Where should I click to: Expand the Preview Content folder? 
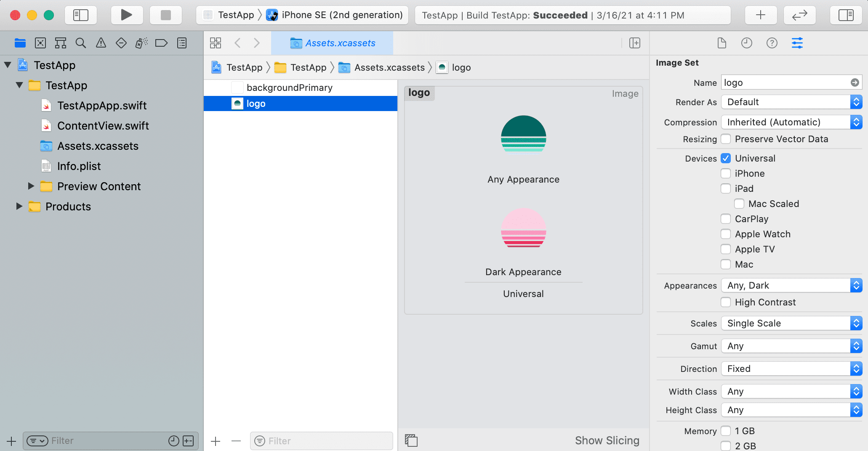[x=31, y=186]
